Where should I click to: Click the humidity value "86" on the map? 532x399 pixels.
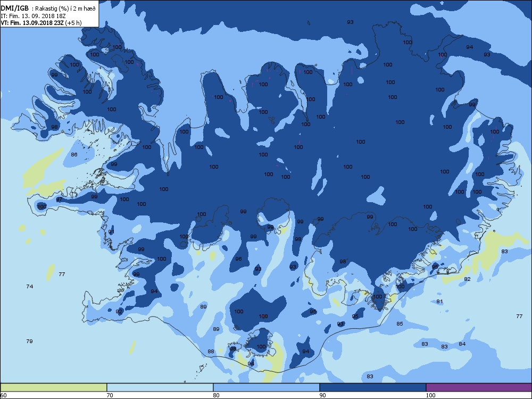74,155
